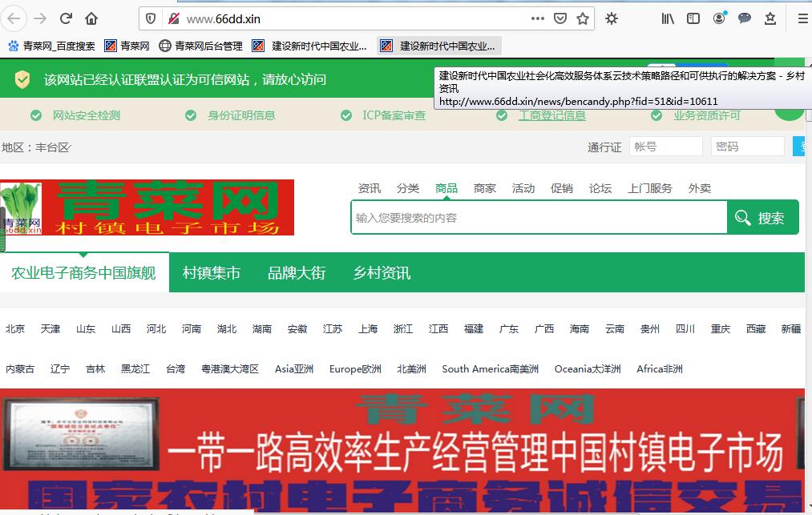The width and height of the screenshot is (812, 515).
Task: Open 青菜网后台管理 bookmark
Action: click(x=201, y=46)
